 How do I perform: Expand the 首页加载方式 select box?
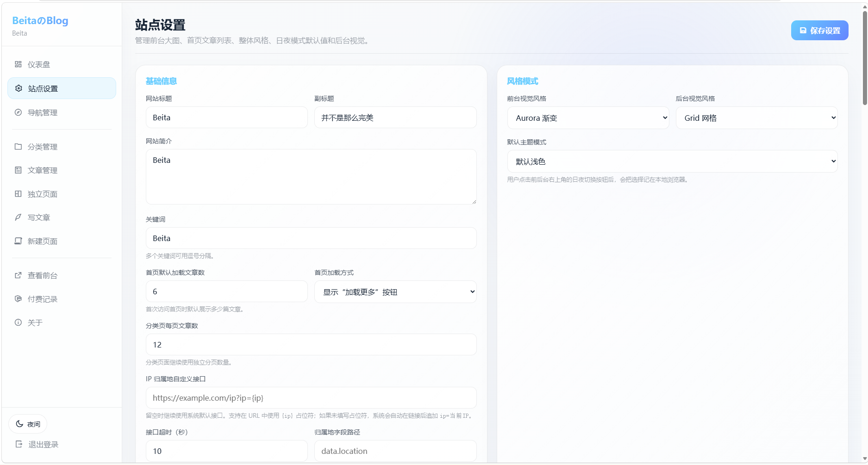pyautogui.click(x=395, y=292)
